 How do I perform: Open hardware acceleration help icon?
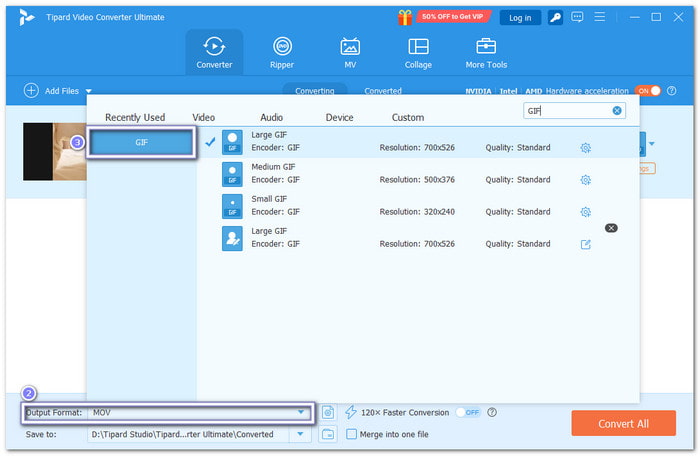(671, 91)
